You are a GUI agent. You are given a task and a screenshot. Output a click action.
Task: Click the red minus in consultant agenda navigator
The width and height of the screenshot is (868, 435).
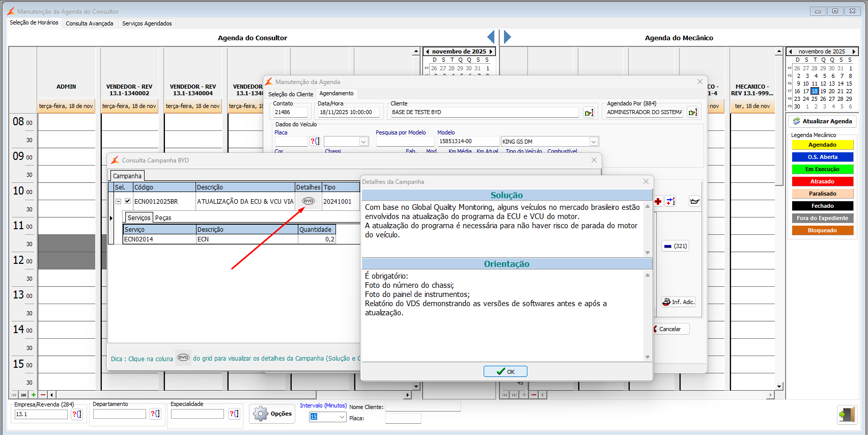tap(43, 395)
